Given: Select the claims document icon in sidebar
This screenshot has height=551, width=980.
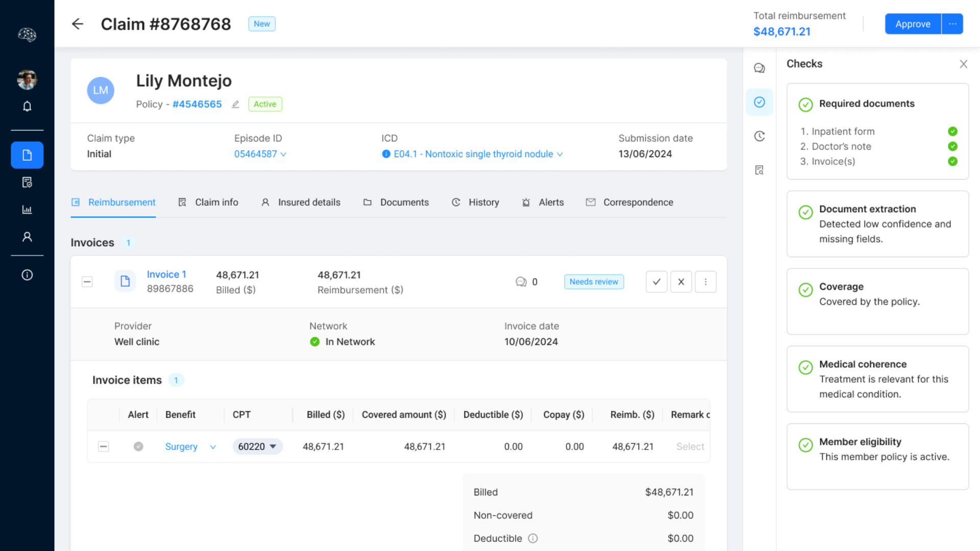Looking at the screenshot, I should pyautogui.click(x=27, y=155).
